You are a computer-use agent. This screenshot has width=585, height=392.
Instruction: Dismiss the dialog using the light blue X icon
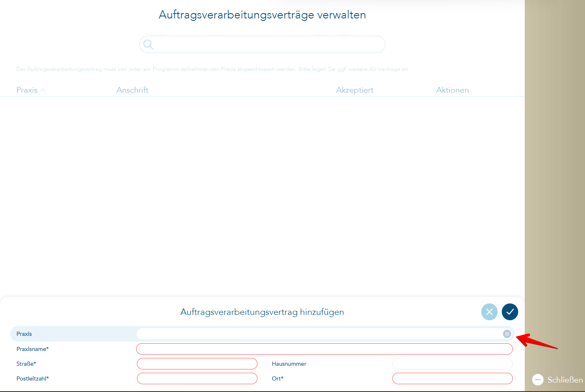[489, 312]
